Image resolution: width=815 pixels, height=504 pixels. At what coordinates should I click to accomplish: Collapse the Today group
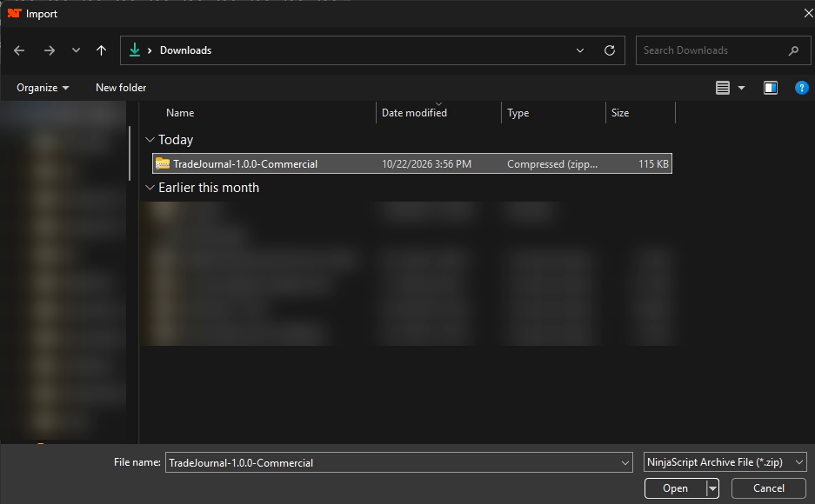point(150,140)
